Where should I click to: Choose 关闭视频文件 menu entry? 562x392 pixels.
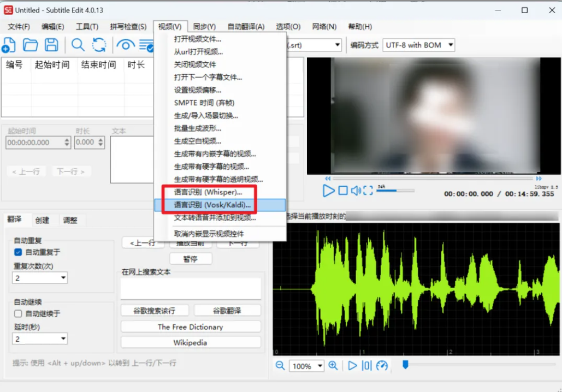click(220, 64)
